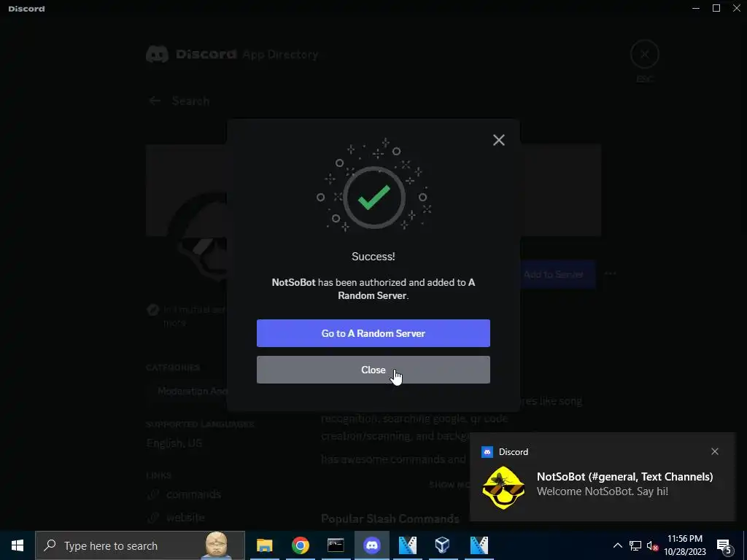Click the back arrow next to Search
The image size is (747, 560).
155,101
